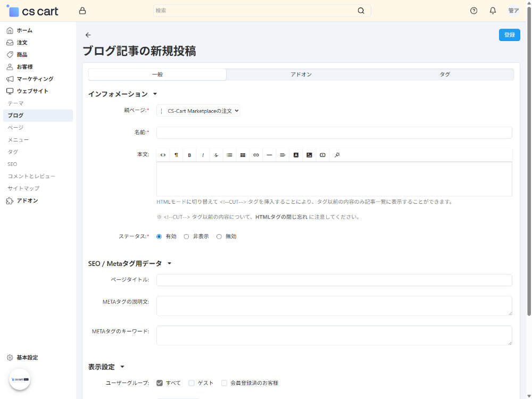Click the back arrow above the page title
Screen dimensions: 532x399
pyautogui.click(x=88, y=35)
